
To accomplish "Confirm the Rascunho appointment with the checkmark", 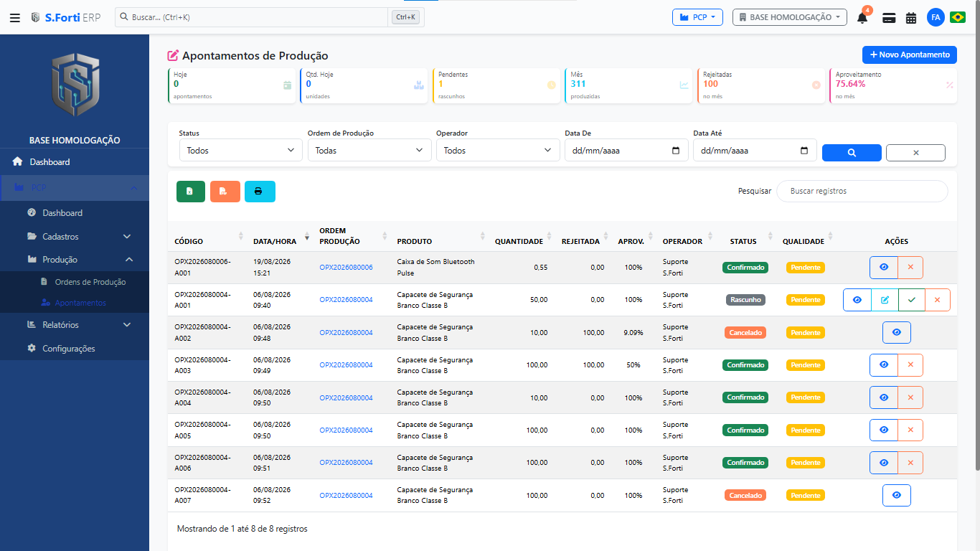I will [911, 300].
